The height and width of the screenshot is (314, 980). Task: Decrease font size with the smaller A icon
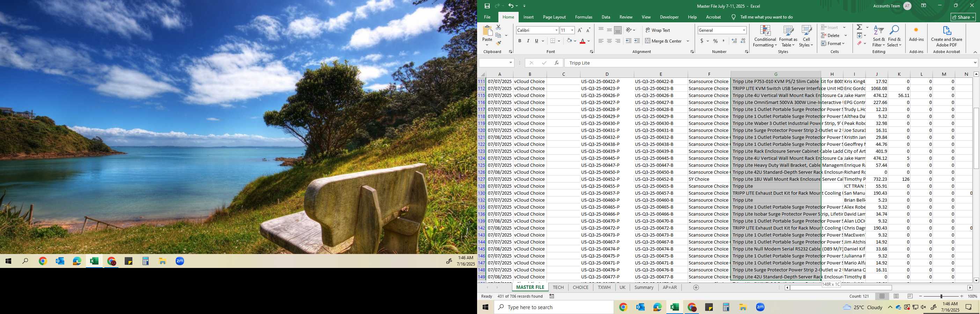tap(588, 30)
